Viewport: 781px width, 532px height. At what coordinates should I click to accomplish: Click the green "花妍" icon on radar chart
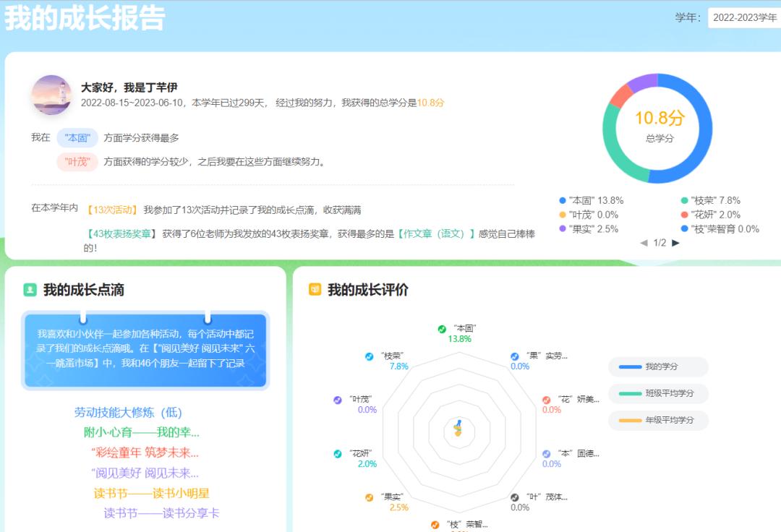(x=336, y=453)
